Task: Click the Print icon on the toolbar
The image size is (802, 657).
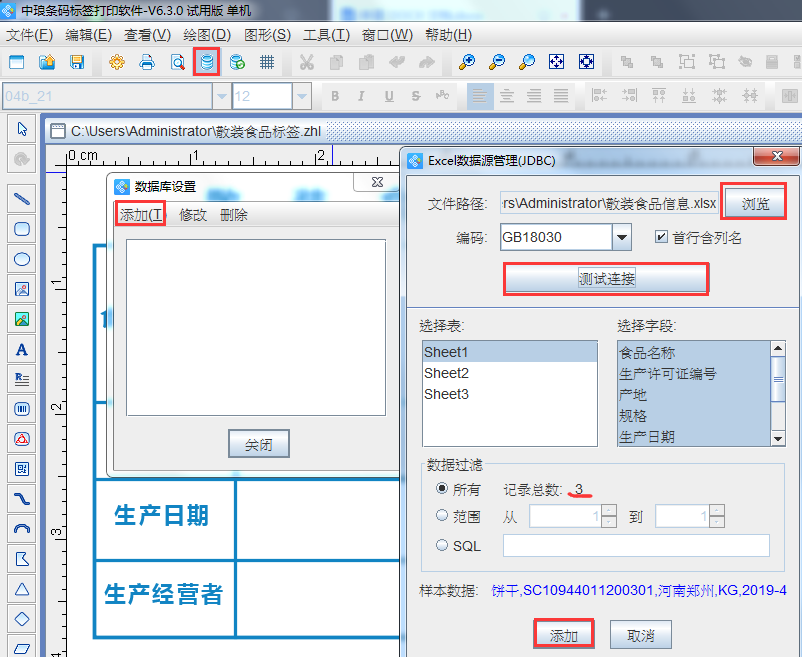Action: tap(147, 61)
